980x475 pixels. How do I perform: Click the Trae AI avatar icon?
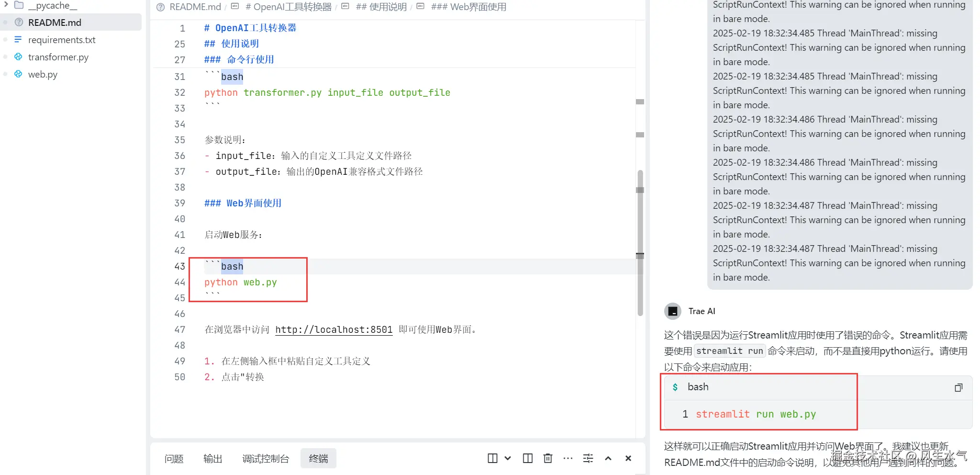tap(673, 311)
